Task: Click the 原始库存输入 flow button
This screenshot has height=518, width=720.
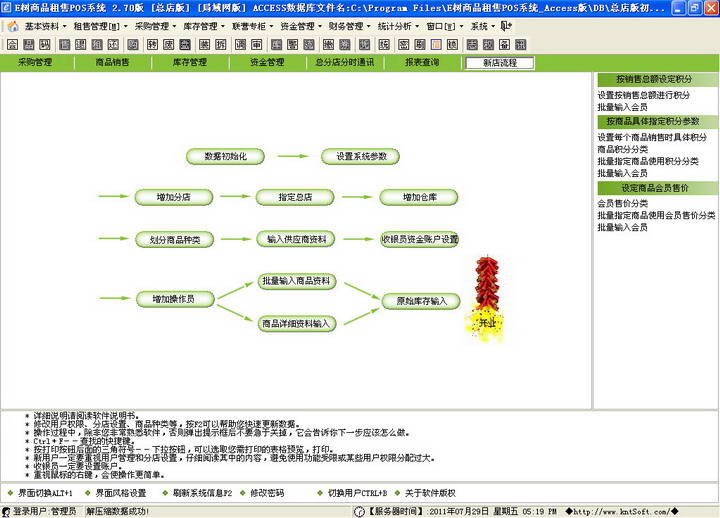Action: pos(421,301)
